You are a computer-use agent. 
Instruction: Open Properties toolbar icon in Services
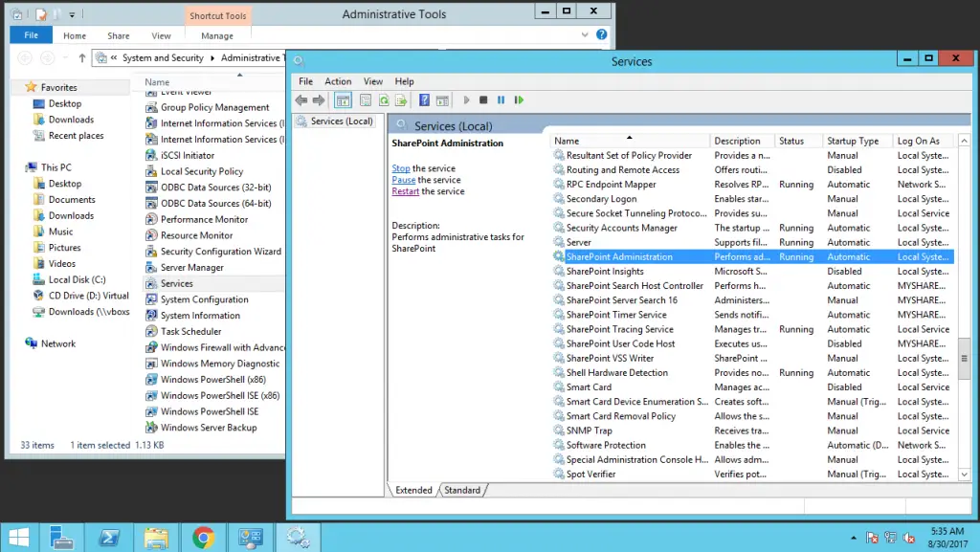[x=366, y=99]
